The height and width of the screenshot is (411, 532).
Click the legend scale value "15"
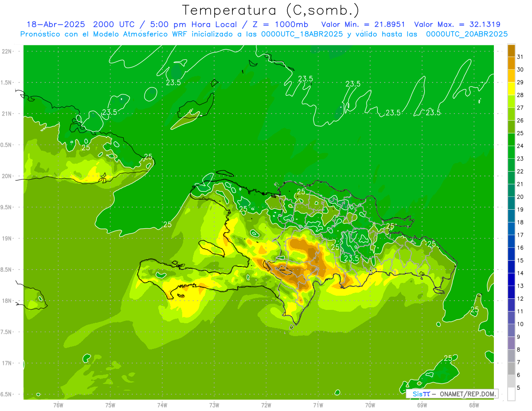pos(520,260)
